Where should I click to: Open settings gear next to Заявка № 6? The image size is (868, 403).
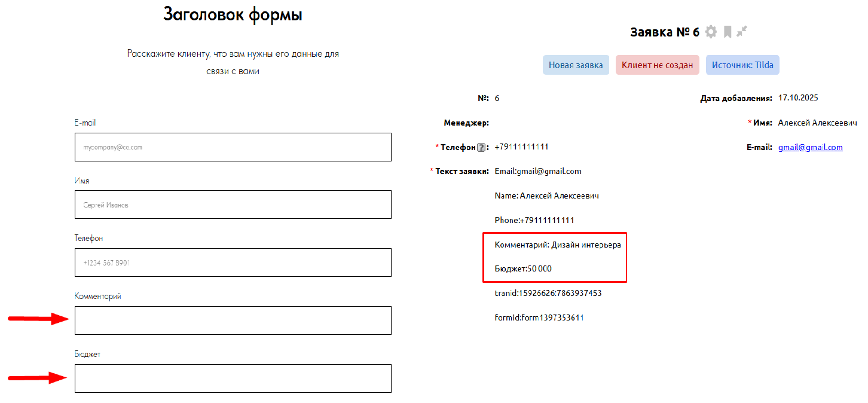point(711,32)
